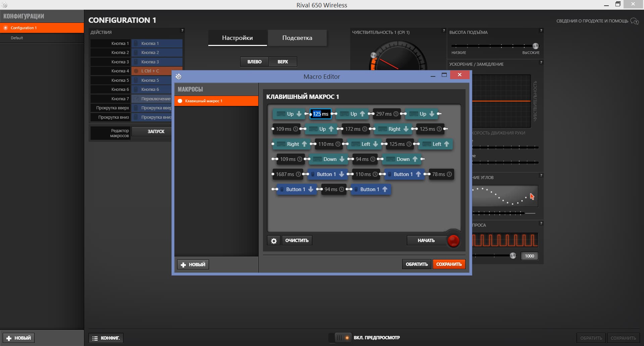Switch to the Подсветка tab
Image resolution: width=644 pixels, height=346 pixels.
click(297, 38)
